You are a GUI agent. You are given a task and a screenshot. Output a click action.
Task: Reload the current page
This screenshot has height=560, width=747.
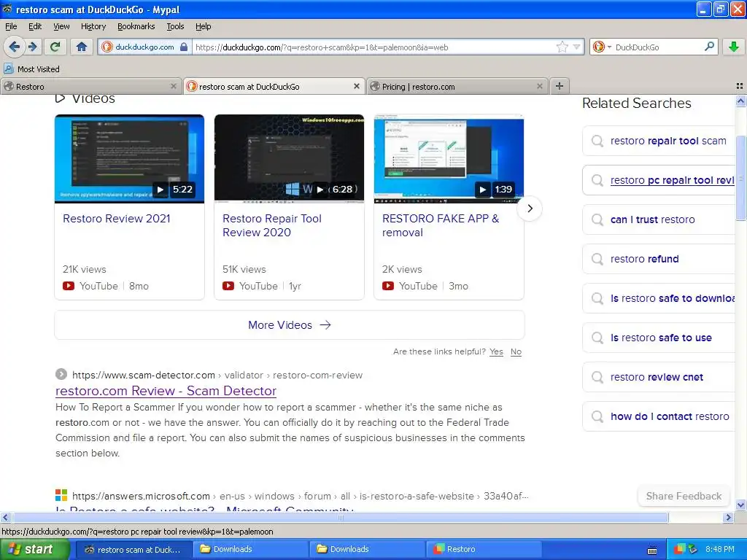[55, 47]
